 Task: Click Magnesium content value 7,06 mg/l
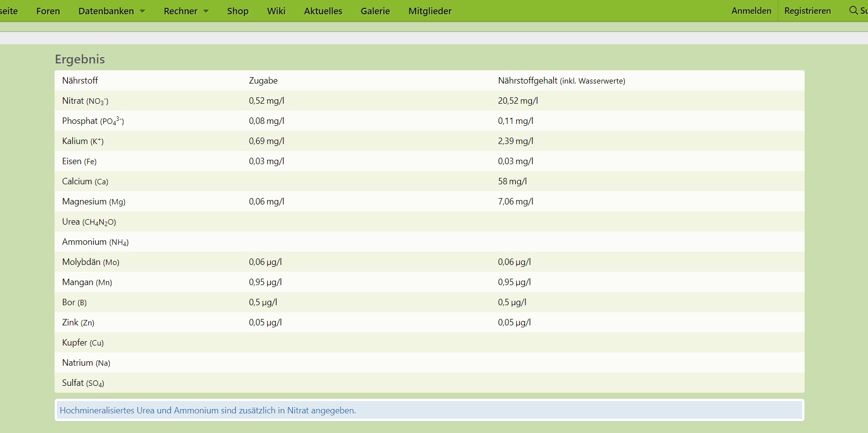tap(516, 202)
